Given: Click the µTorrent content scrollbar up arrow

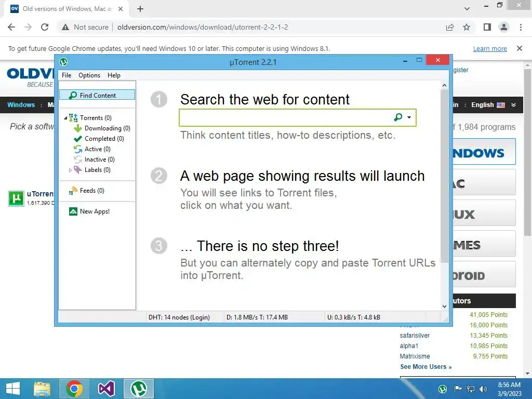Looking at the screenshot, I should [445, 85].
